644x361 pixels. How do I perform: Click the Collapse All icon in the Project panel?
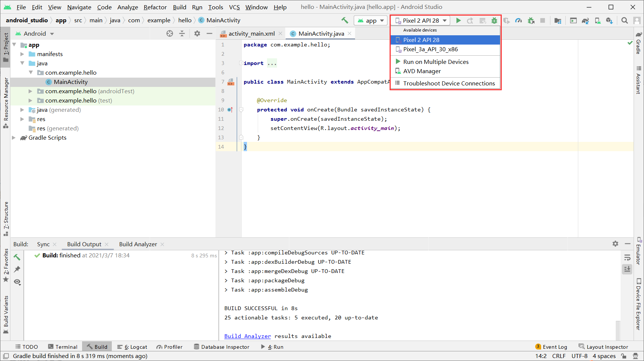coord(182,33)
